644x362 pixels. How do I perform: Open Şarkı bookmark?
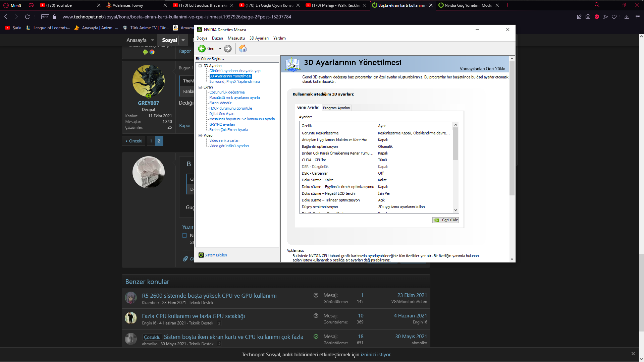[13, 28]
